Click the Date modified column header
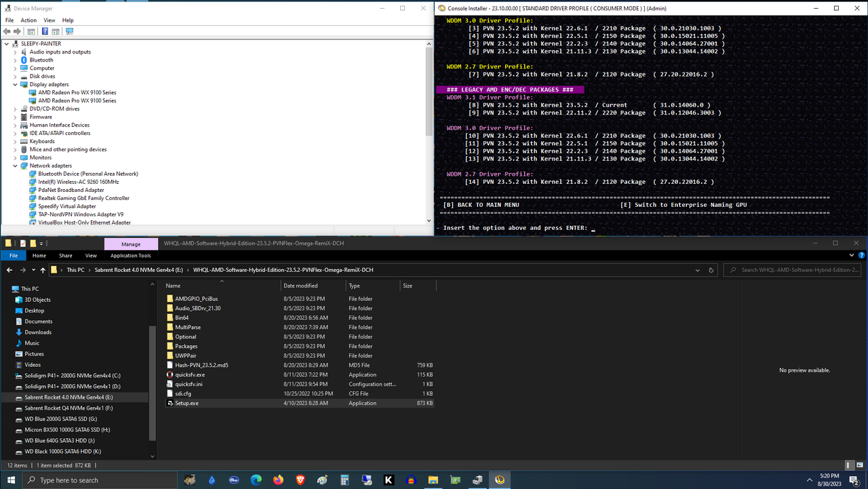 (x=300, y=286)
